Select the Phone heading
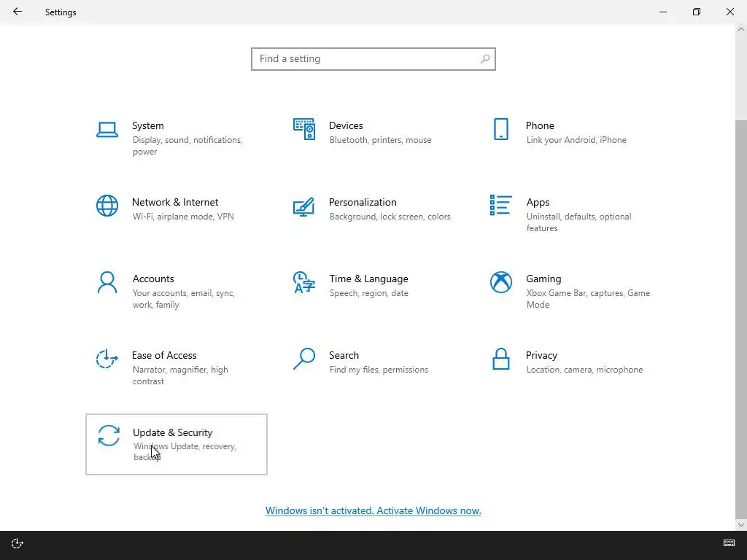Viewport: 747px width, 560px height. click(540, 125)
